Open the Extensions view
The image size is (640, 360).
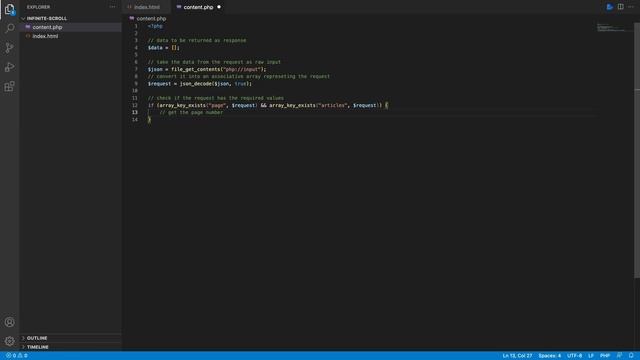click(x=9, y=86)
